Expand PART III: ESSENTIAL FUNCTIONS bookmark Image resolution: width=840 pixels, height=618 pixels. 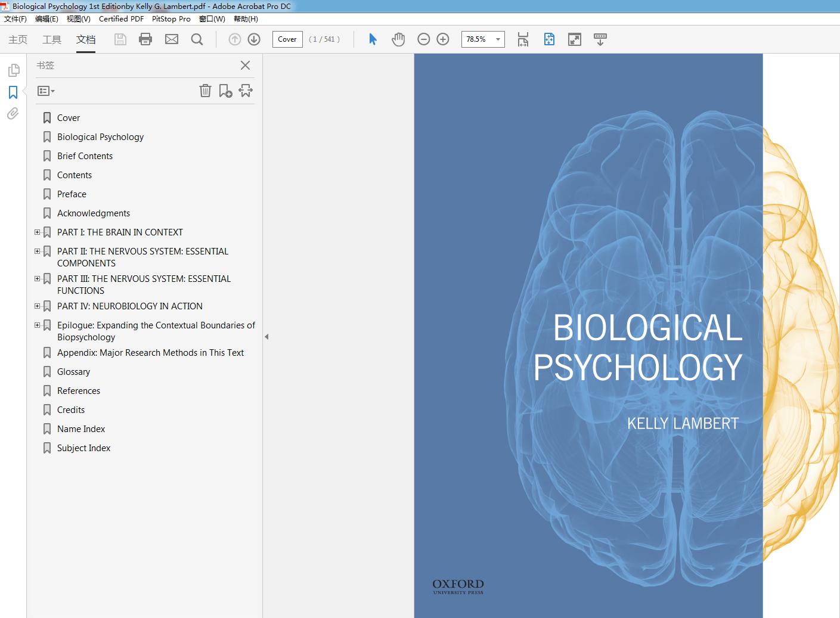pos(38,279)
